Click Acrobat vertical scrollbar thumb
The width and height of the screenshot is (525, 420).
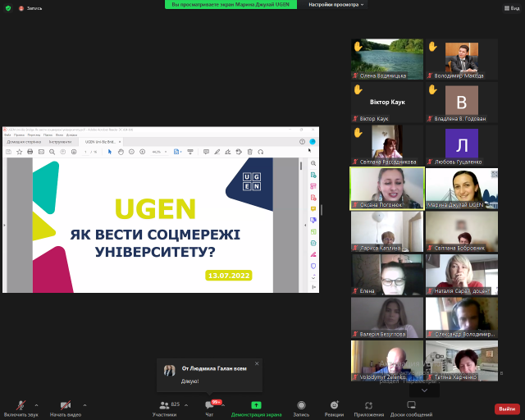(x=301, y=166)
